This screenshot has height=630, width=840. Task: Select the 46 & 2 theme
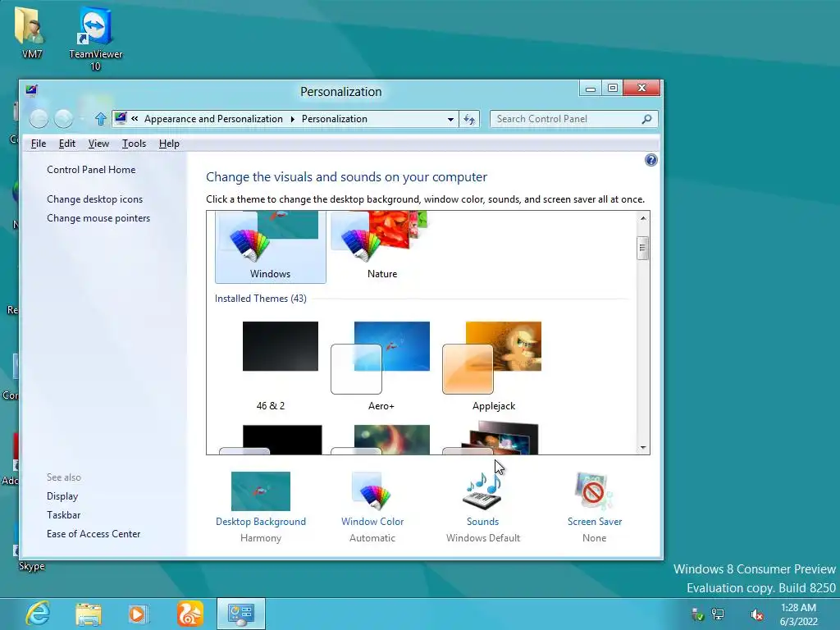tap(271, 367)
